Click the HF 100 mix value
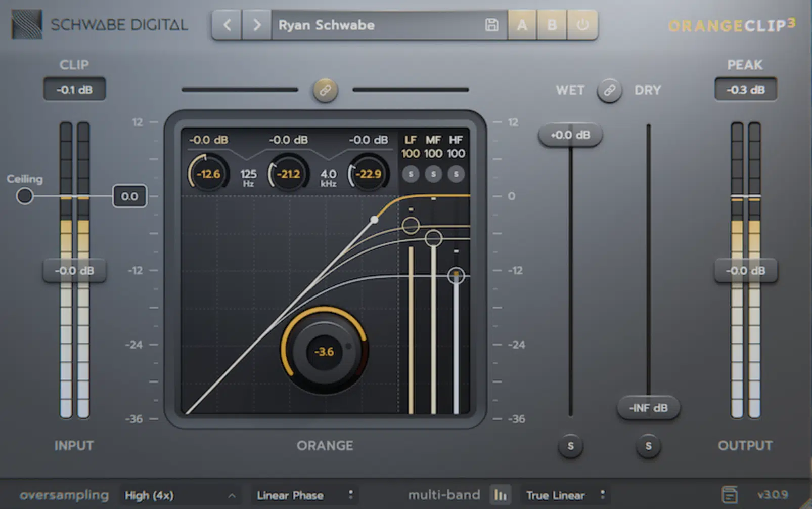812x509 pixels. pyautogui.click(x=456, y=153)
